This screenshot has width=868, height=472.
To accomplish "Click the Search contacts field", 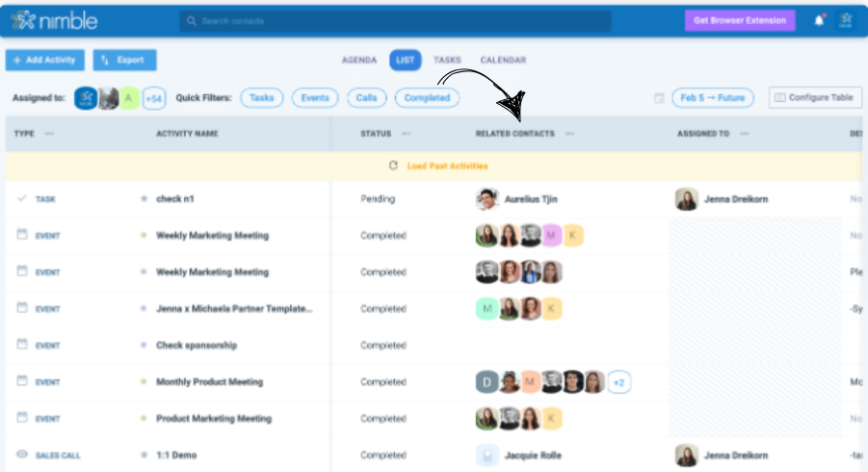I will (395, 20).
